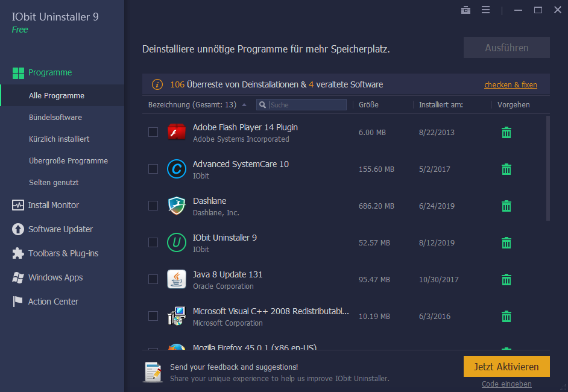
Task: Click the trash icon for Microsoft Visual C++ 2008
Action: tap(506, 316)
